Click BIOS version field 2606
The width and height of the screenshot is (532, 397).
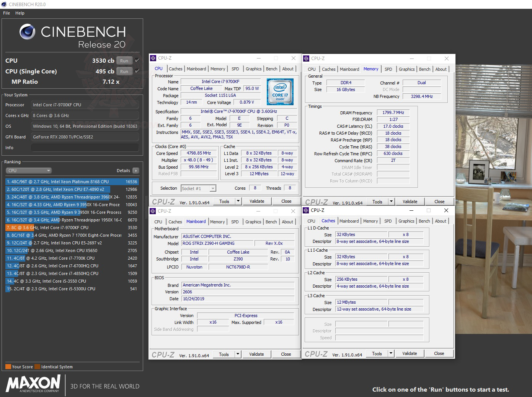point(238,292)
